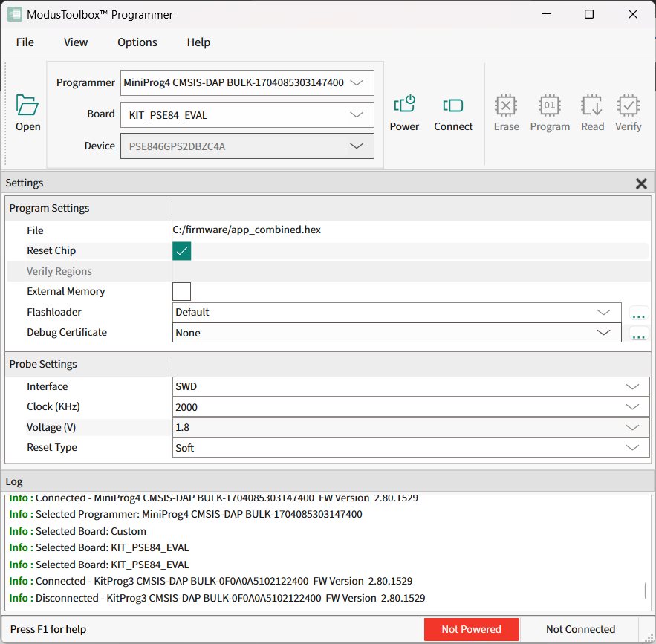Uncheck the Reset Chip checkbox
Screen dimensions: 656x644
182,251
